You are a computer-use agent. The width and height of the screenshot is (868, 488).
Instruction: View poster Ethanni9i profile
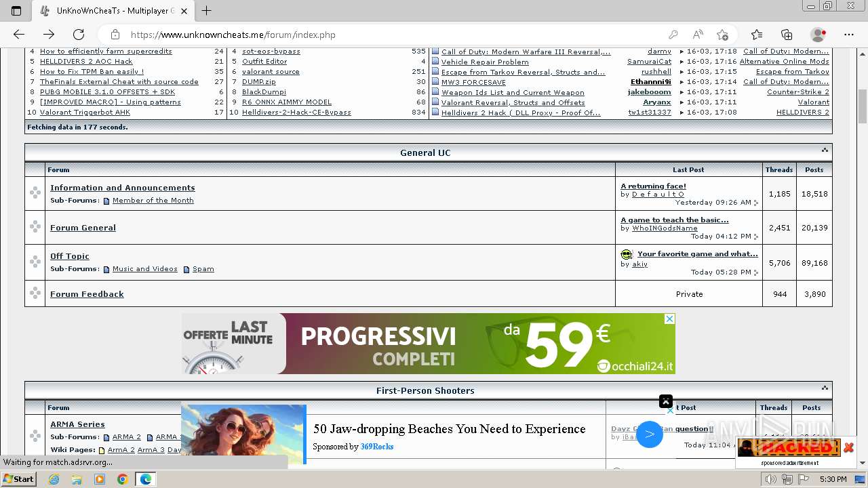point(651,82)
